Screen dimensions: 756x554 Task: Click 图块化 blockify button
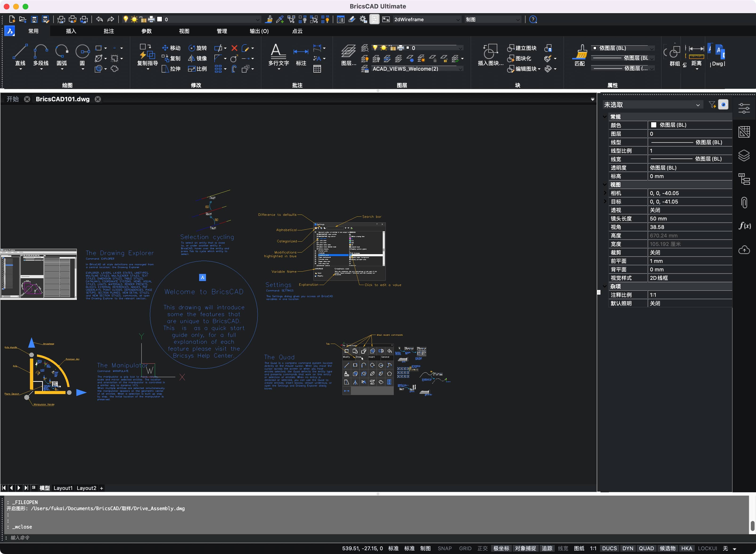click(519, 58)
